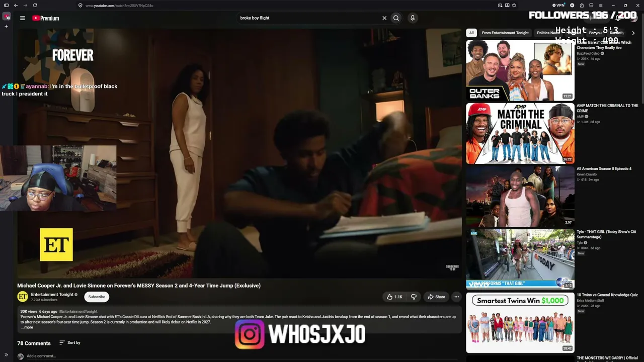Open Tyla THAT GIRL video title
Image resolution: width=644 pixels, height=362 pixels.
point(606,234)
